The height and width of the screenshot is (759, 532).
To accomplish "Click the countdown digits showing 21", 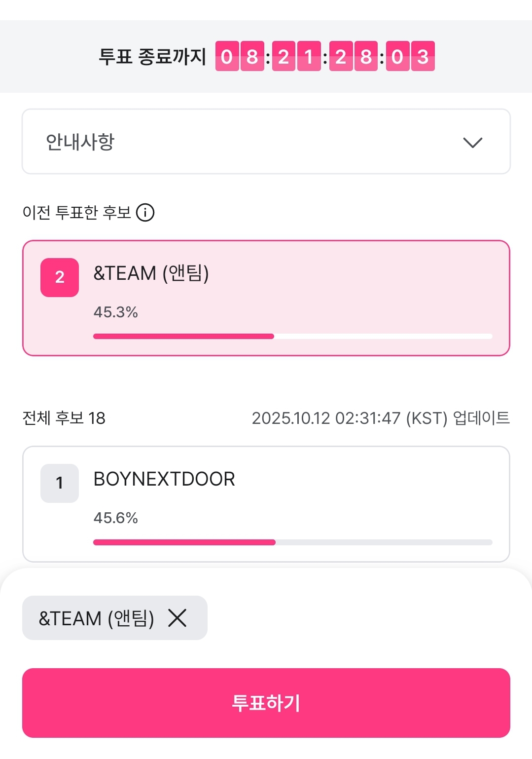I will coord(296,56).
